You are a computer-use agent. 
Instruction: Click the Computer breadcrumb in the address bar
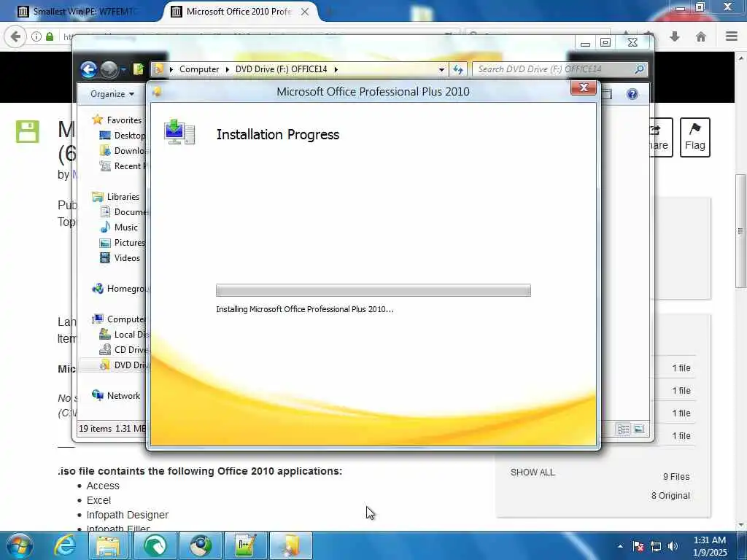(199, 69)
